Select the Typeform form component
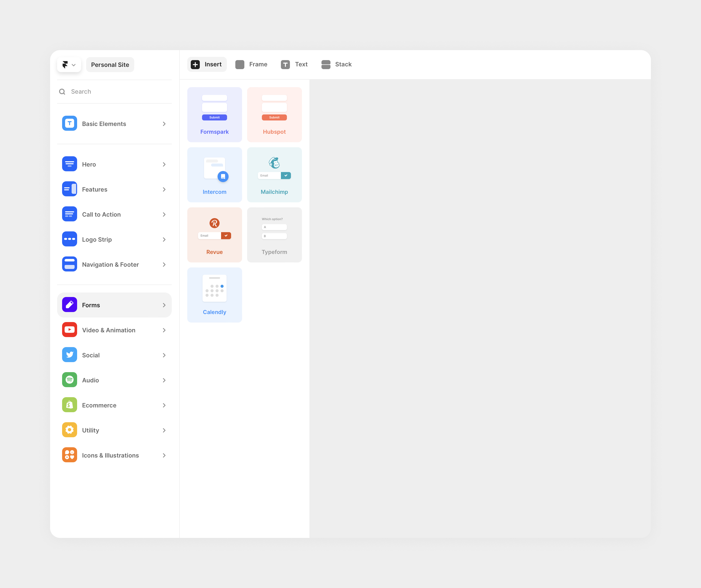 [274, 235]
